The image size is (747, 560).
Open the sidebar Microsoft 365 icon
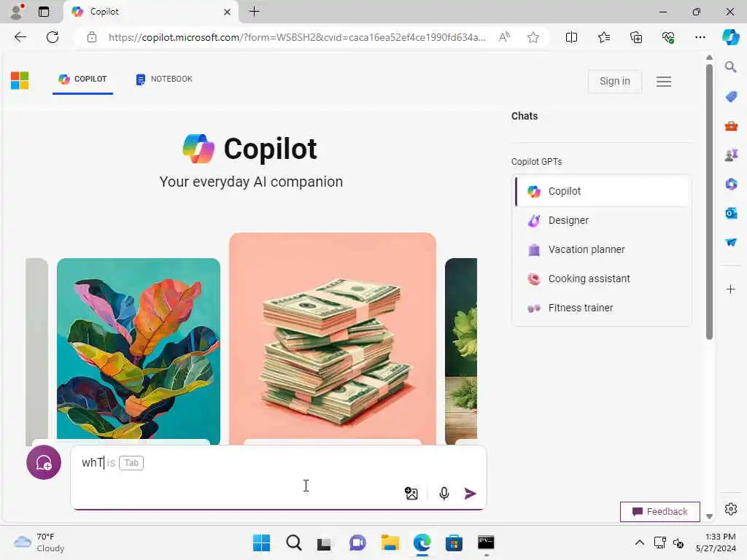(731, 184)
